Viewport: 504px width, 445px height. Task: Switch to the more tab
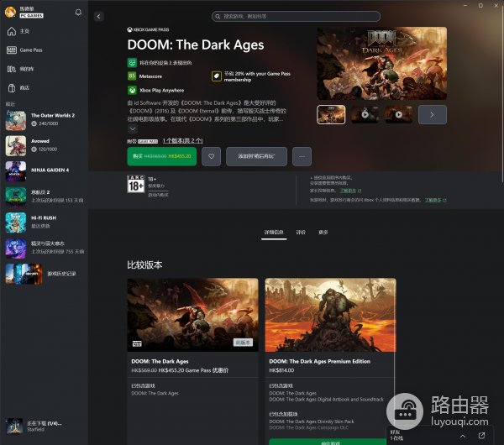pyautogui.click(x=323, y=233)
